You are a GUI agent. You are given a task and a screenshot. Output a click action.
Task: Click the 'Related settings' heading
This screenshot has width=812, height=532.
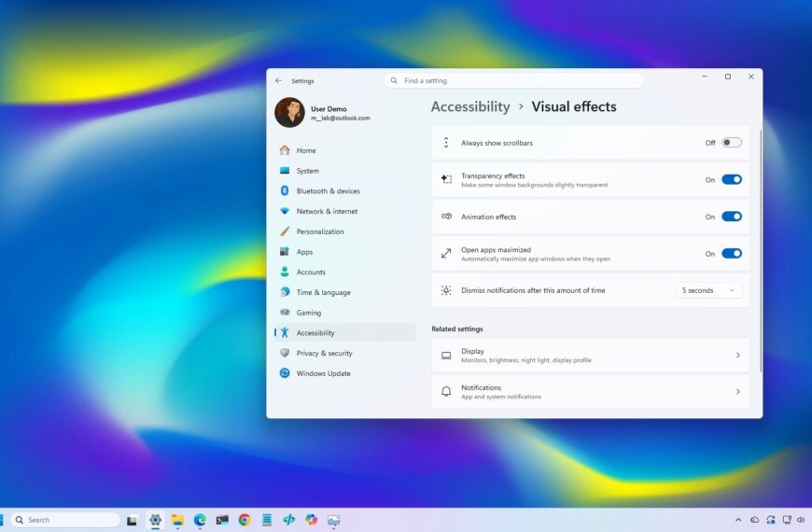point(456,329)
